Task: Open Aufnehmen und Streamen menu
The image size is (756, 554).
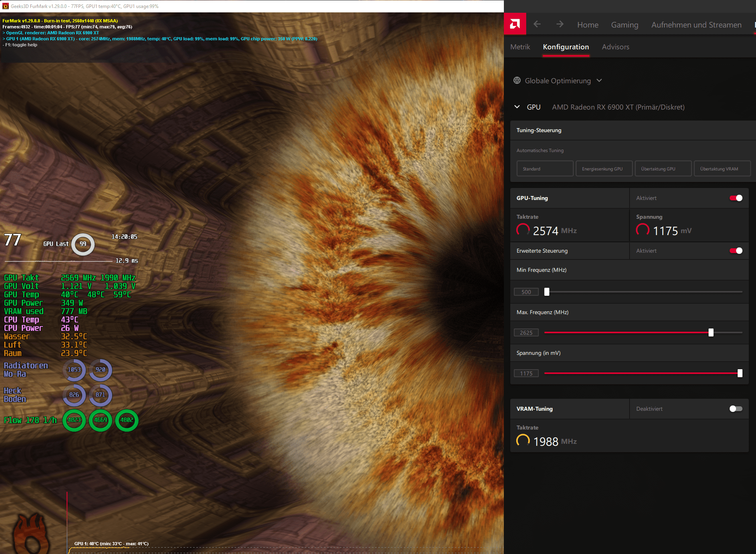Action: (x=697, y=25)
